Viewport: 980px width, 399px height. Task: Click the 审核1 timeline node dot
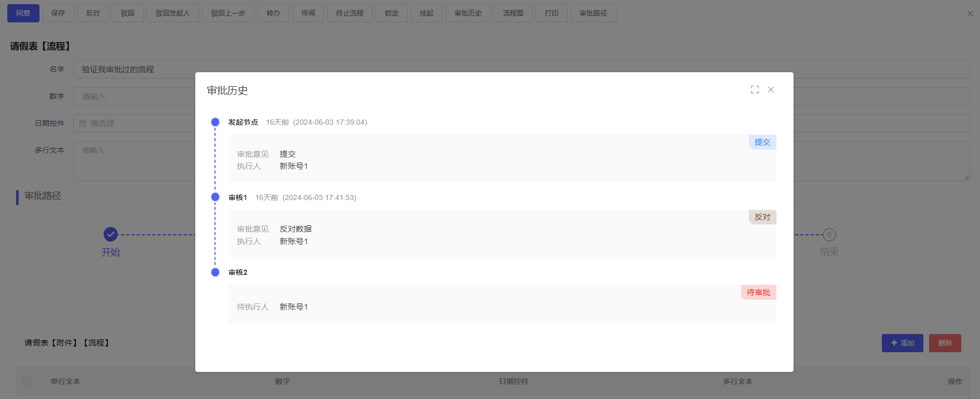(215, 197)
